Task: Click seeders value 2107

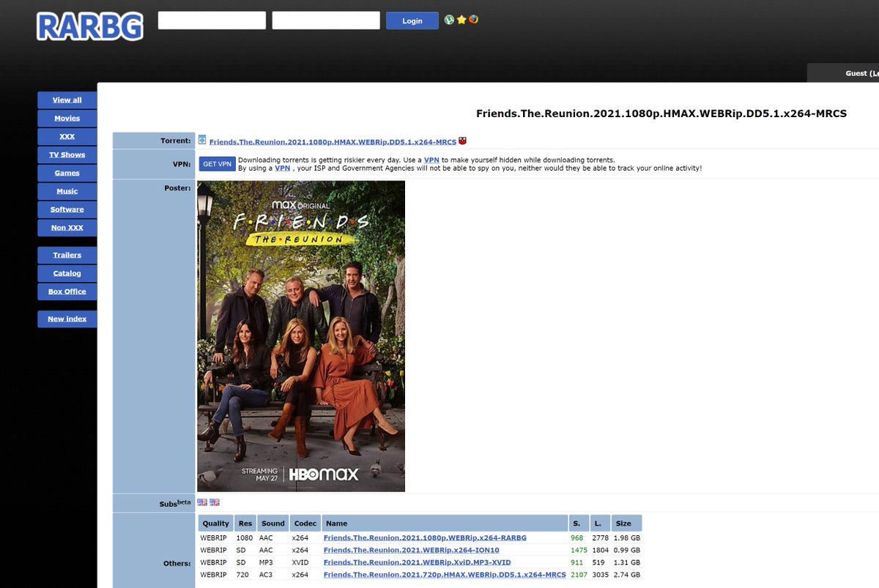Action: point(579,575)
